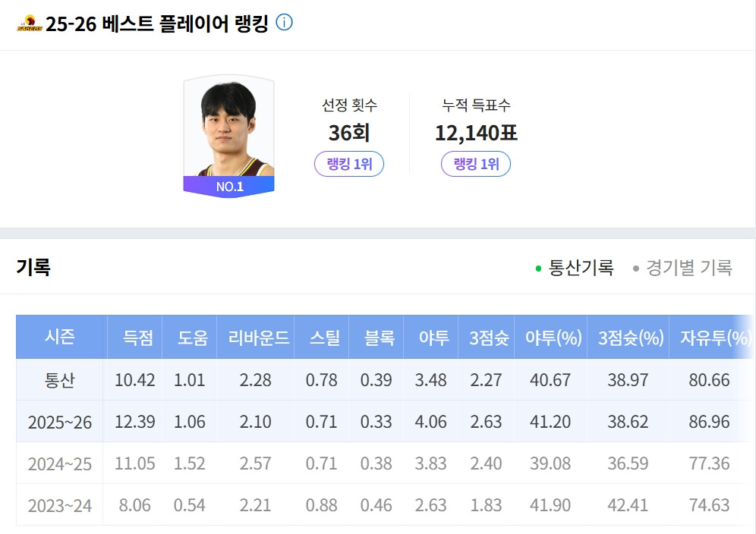This screenshot has height=534, width=756.
Task: Click the 도움 column header
Action: 189,338
